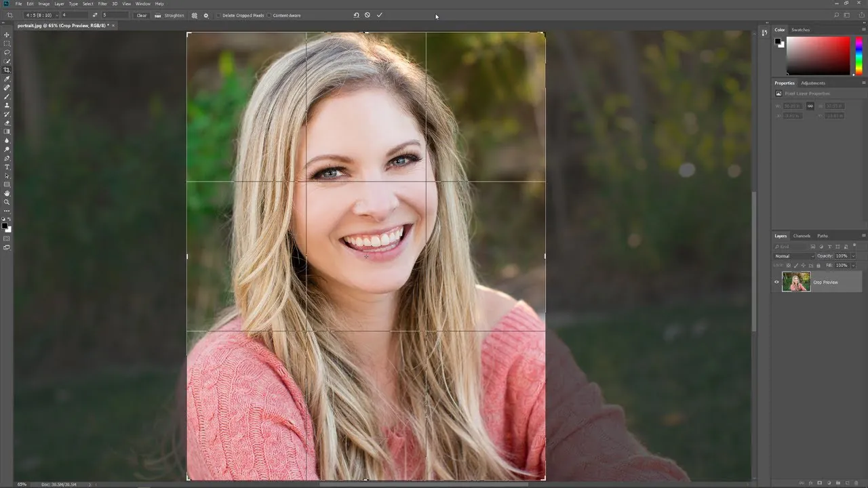Screen dimensions: 868x488
Task: Select the Eraser tool
Action: click(x=7, y=123)
